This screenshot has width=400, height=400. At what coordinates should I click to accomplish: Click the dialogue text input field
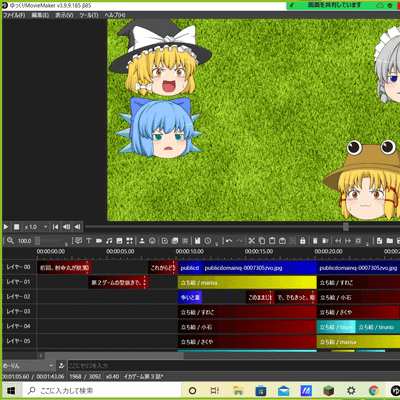tap(233, 366)
